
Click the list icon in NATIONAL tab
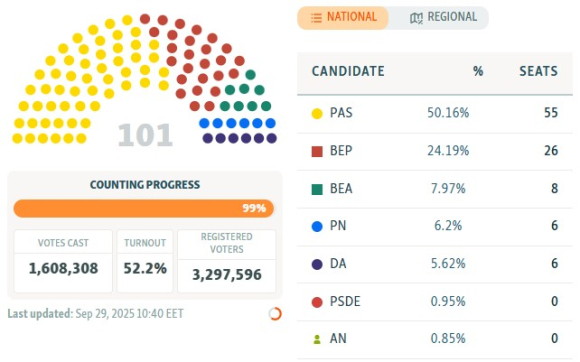(x=316, y=18)
